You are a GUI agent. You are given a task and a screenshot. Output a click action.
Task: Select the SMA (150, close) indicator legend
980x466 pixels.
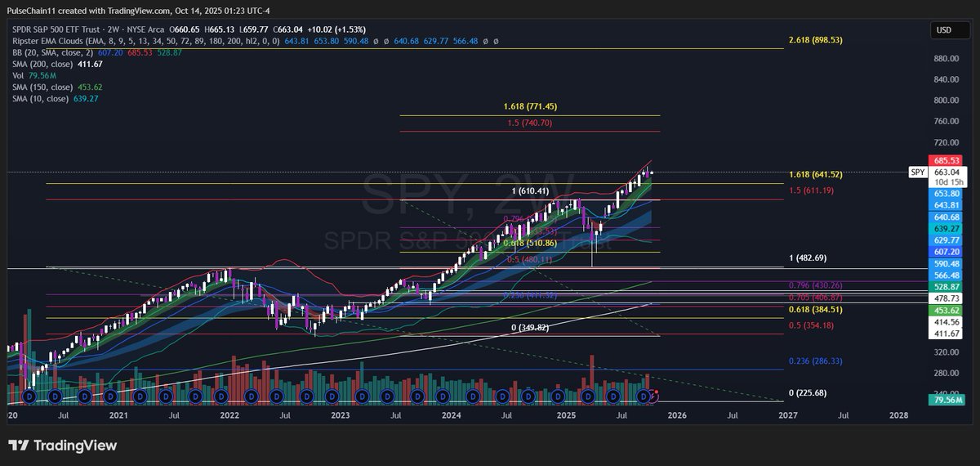[42, 87]
